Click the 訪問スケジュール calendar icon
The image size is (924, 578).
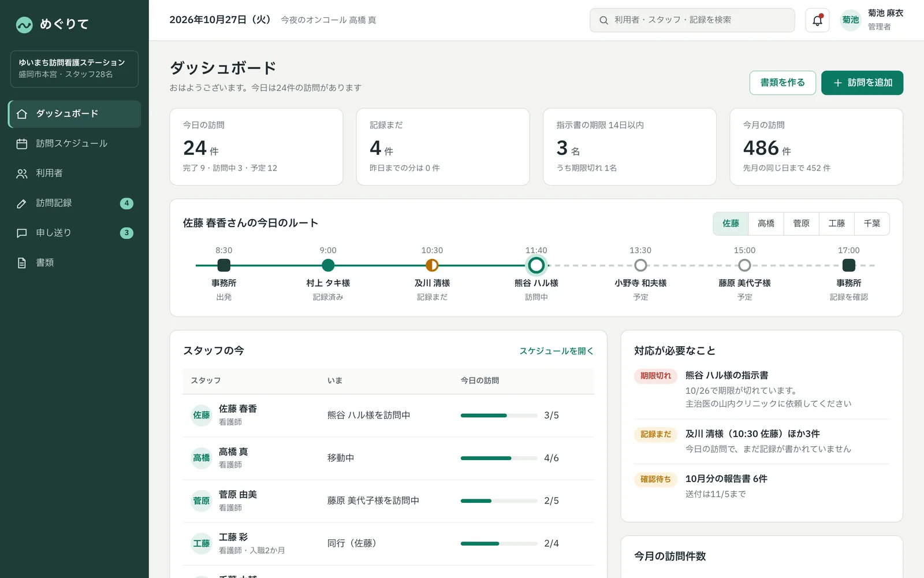[22, 144]
